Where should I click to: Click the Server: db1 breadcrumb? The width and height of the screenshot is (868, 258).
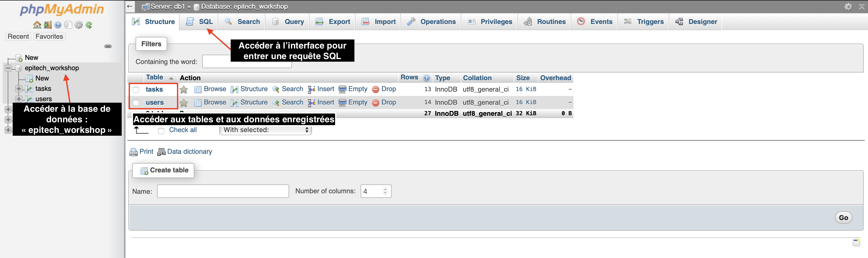[x=167, y=6]
